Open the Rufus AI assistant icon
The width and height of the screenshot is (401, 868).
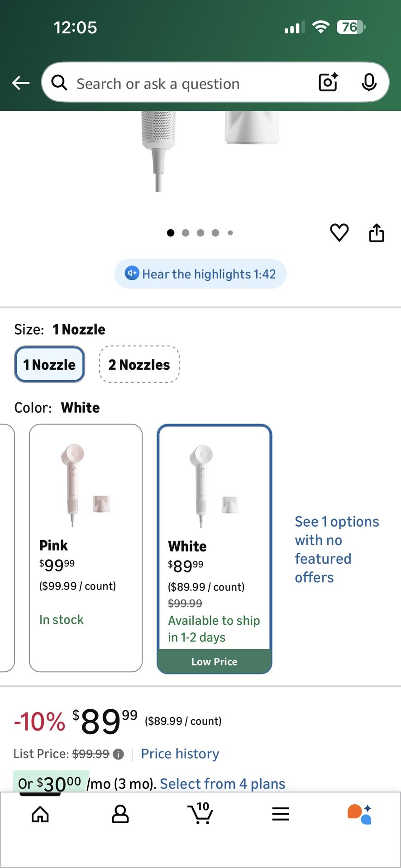(x=359, y=814)
